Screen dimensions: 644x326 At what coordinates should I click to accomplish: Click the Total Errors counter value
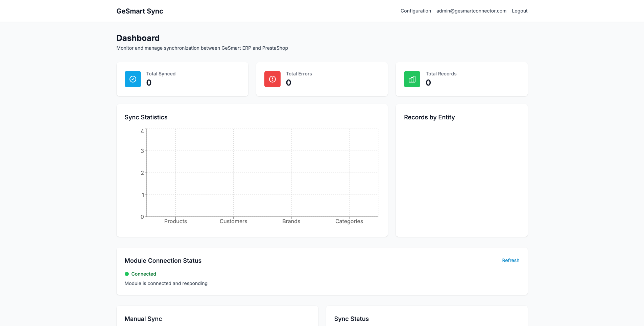coord(288,83)
